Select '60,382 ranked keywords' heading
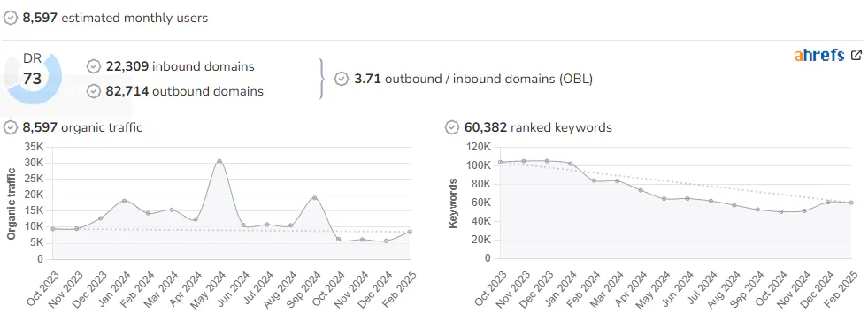Screen dimensions: 868x321 tap(538, 127)
